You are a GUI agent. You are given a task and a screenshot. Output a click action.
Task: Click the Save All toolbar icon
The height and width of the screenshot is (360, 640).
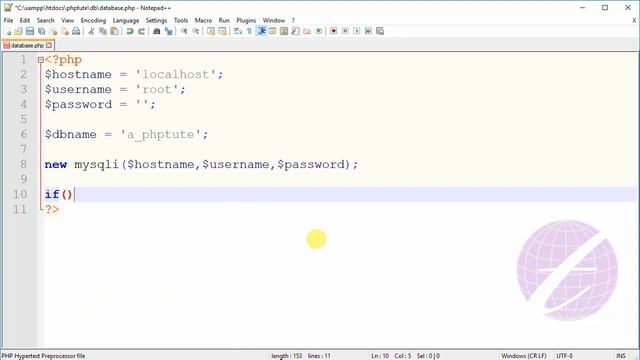(41, 31)
